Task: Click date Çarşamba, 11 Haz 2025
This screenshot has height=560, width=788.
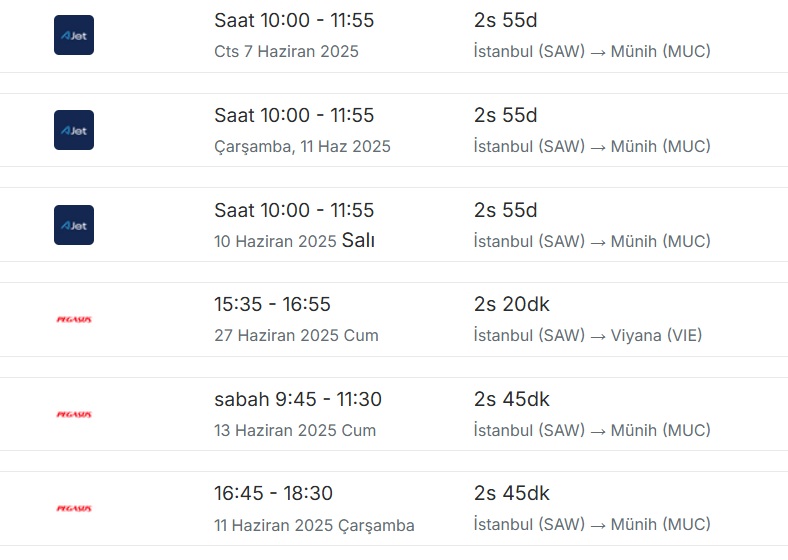Action: point(303,146)
